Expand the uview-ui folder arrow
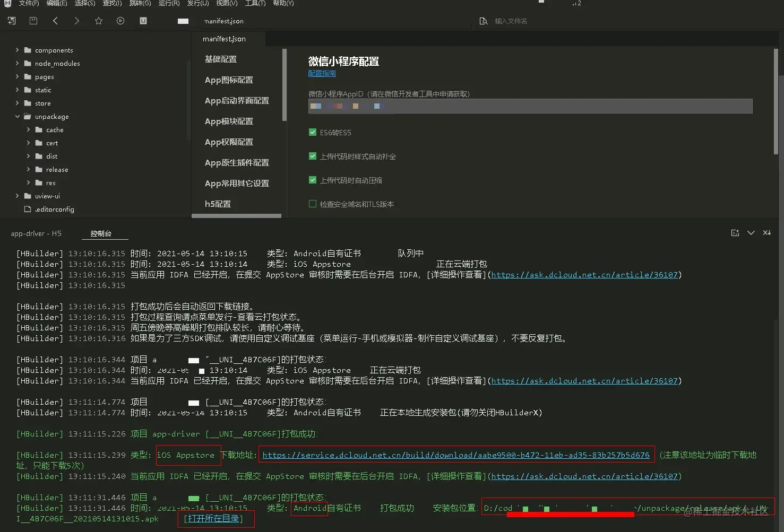Screen dimensions: 784x532 tap(17, 196)
